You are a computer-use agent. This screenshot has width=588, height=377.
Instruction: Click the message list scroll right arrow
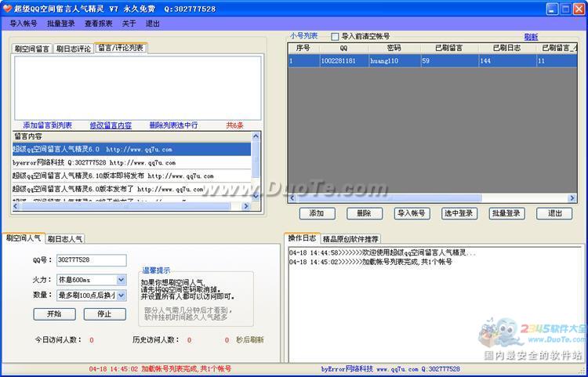click(246, 205)
